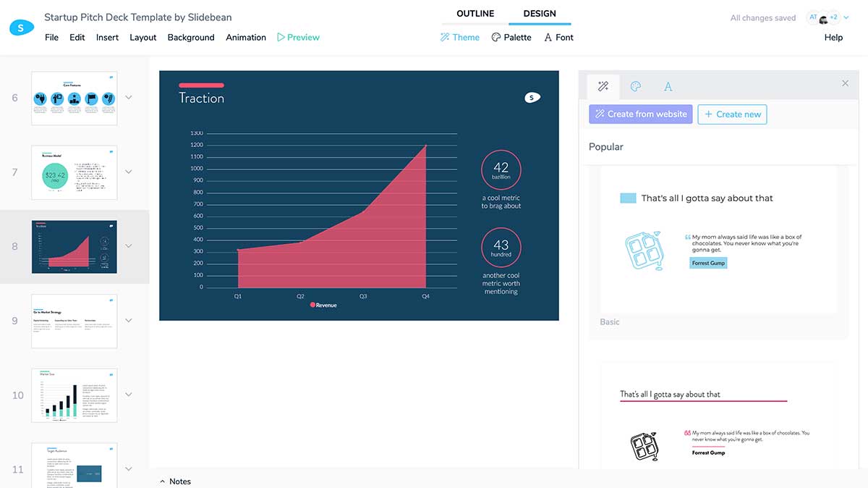
Task: Start Preview with the play icon
Action: [x=297, y=37]
